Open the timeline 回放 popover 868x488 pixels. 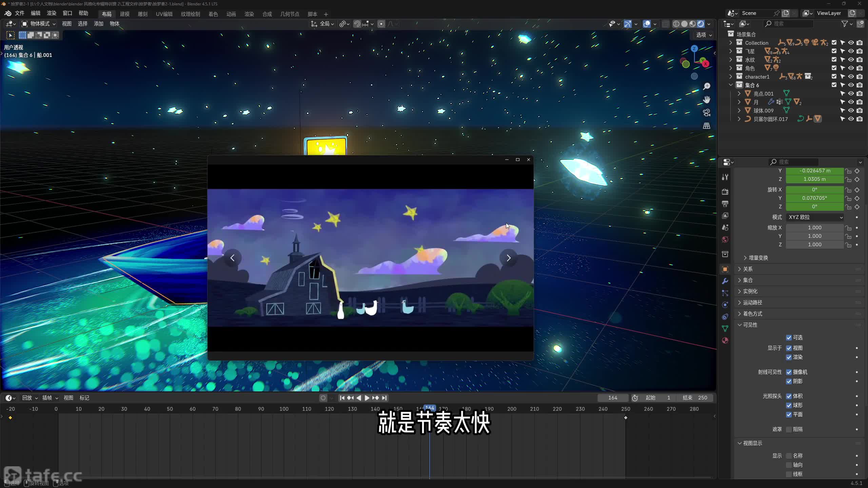pos(30,398)
